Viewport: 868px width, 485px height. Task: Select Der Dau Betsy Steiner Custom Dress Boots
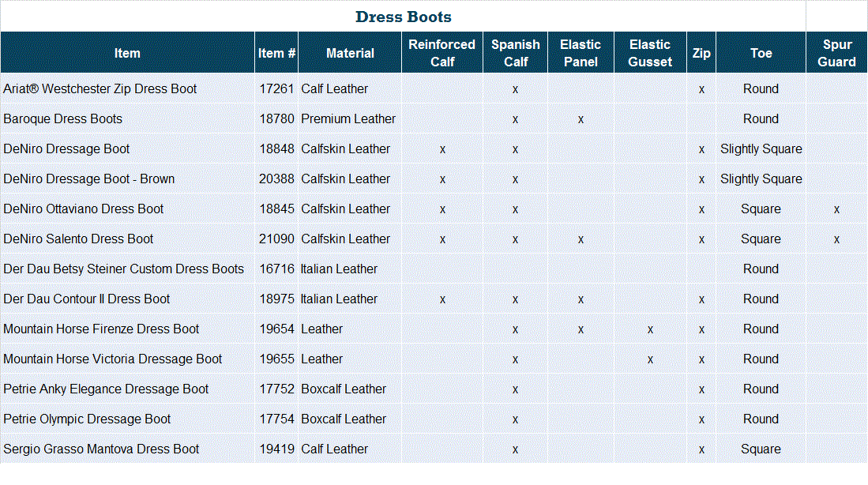click(x=123, y=269)
